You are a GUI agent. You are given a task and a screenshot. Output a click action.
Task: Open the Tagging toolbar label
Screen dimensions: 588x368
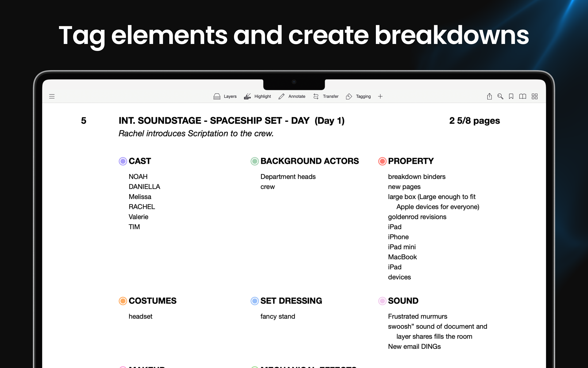[363, 96]
